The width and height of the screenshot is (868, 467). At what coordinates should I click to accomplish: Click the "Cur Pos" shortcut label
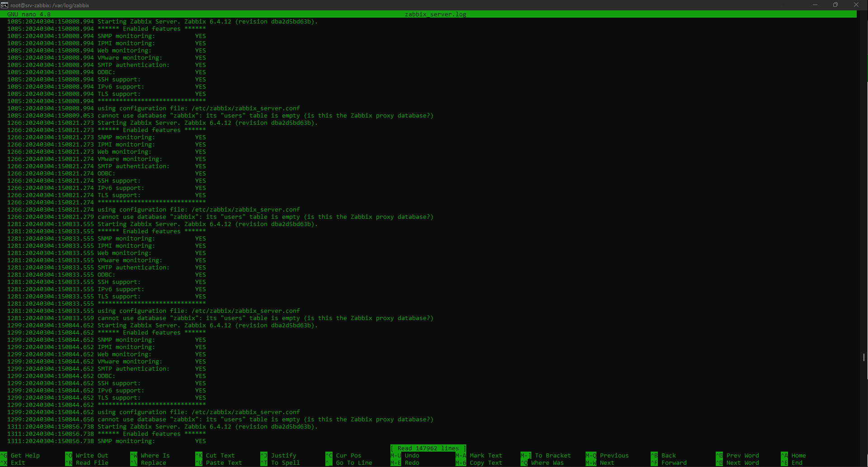349,456
